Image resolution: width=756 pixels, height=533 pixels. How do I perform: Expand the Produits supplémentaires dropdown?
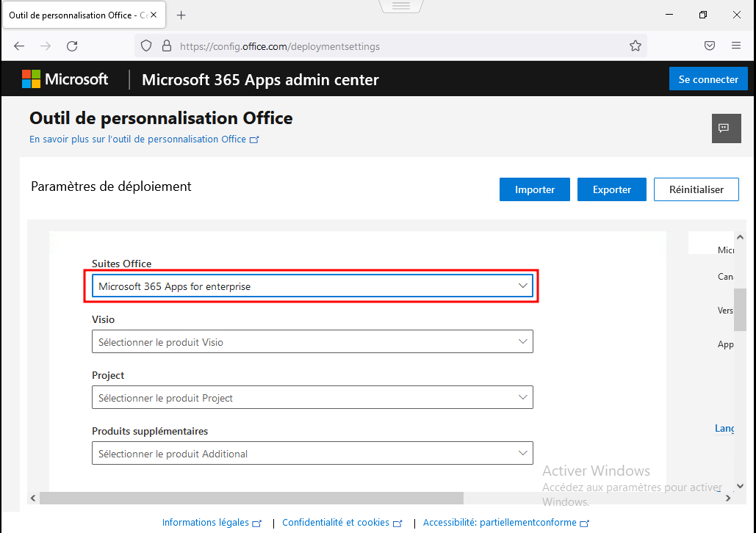click(x=312, y=454)
